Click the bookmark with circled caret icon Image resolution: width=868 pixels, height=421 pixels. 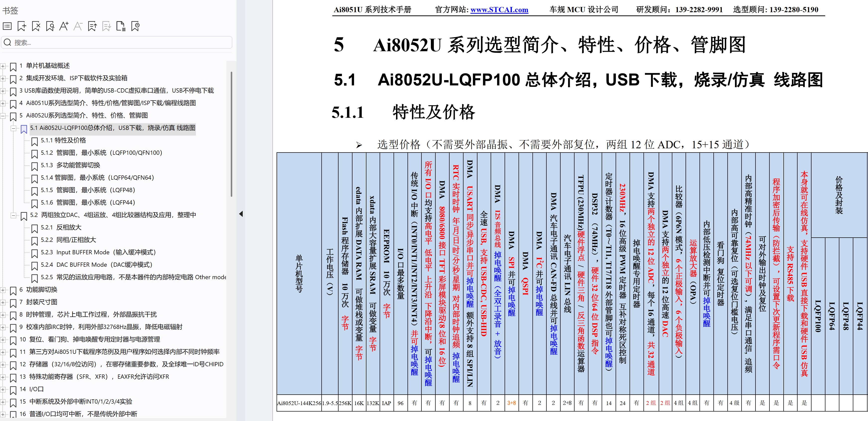pyautogui.click(x=135, y=26)
